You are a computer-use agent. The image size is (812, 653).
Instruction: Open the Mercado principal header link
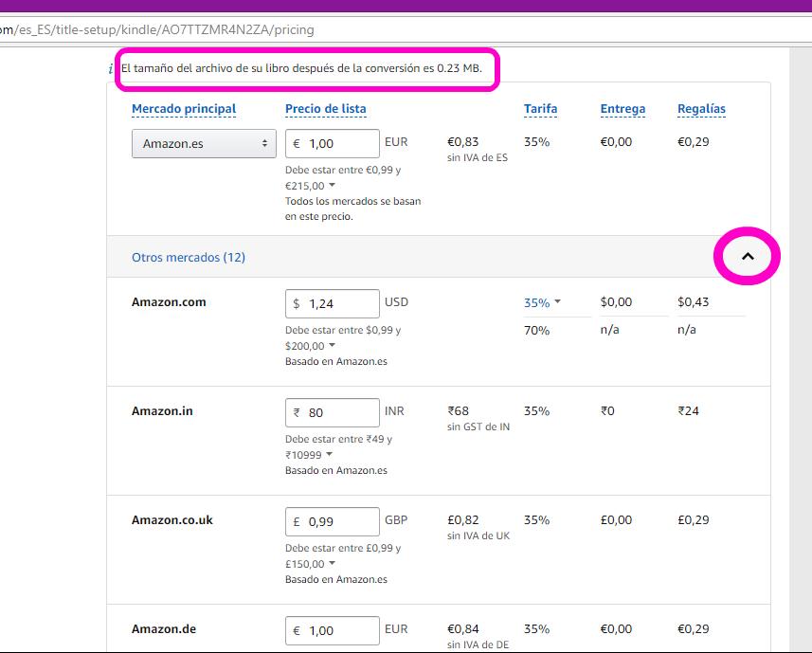click(184, 109)
